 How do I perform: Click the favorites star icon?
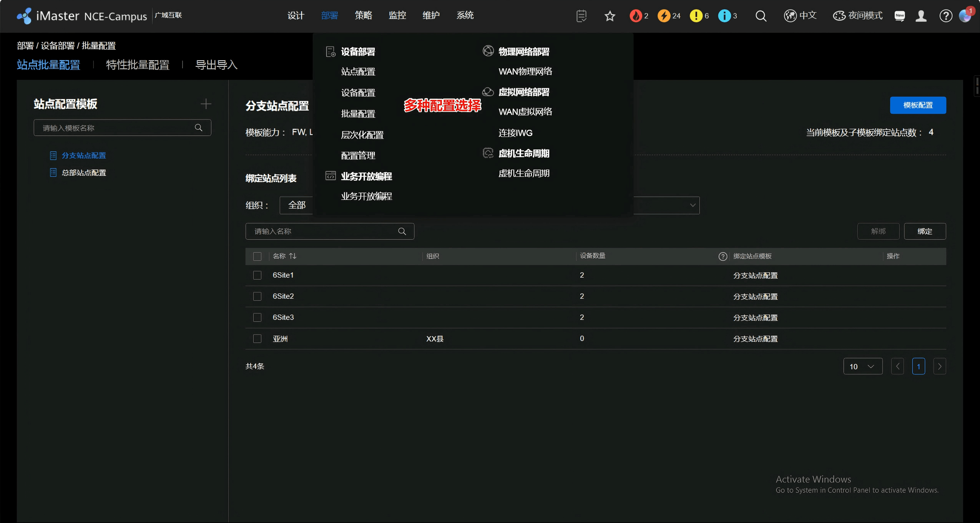tap(610, 16)
